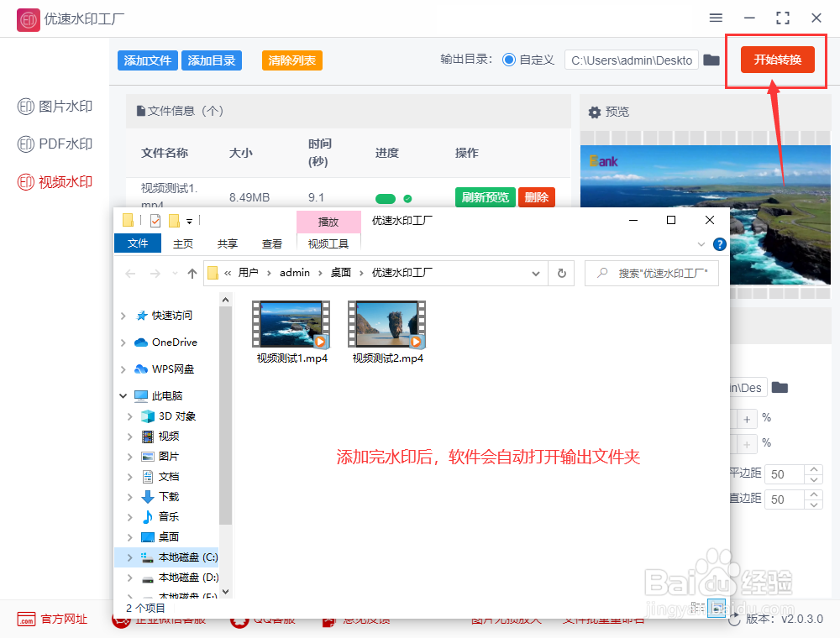
Task: Click the 开始转换 button
Action: coord(777,60)
